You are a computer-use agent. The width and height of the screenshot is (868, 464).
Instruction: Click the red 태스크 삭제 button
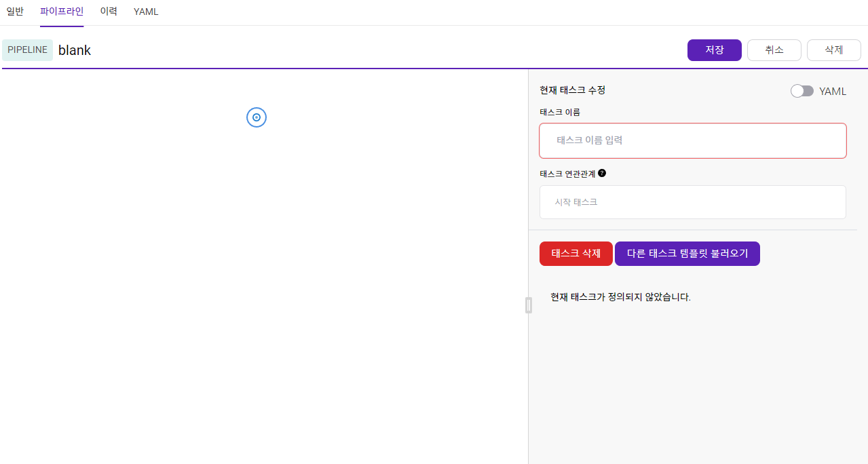coord(576,254)
